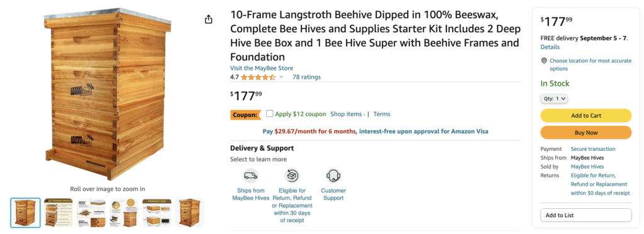Visit the MayBee Store link
This screenshot has height=234, width=644.
point(262,68)
